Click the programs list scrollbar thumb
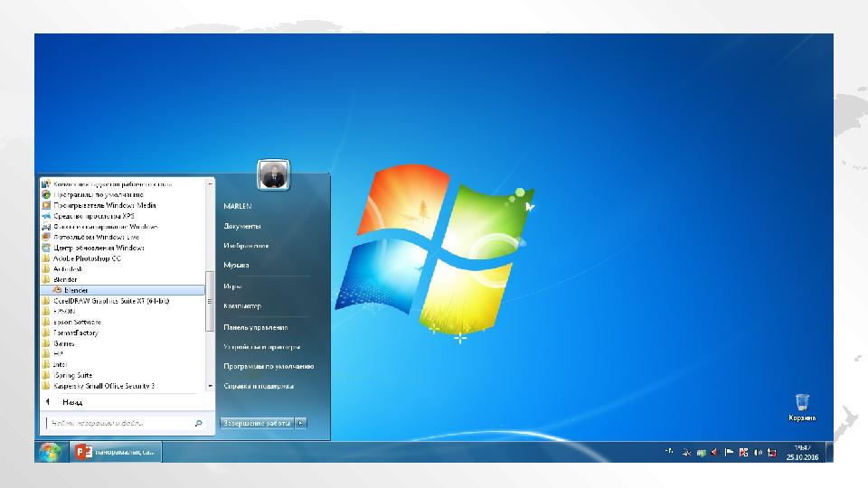 point(210,302)
